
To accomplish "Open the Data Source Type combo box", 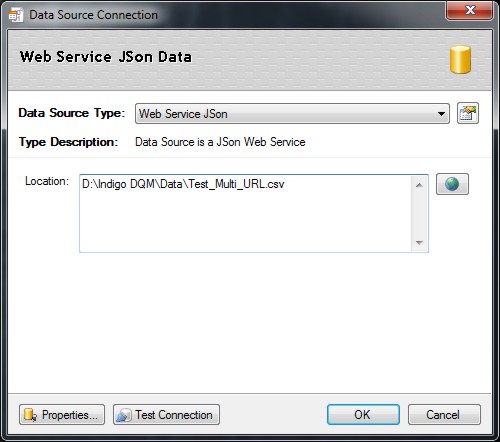I will point(292,114).
